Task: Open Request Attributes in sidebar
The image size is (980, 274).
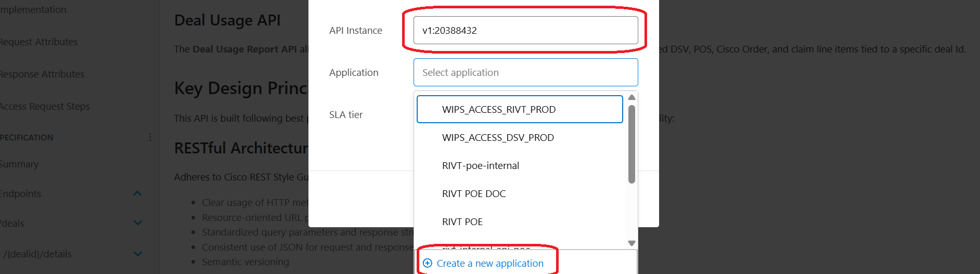Action: 38,42
